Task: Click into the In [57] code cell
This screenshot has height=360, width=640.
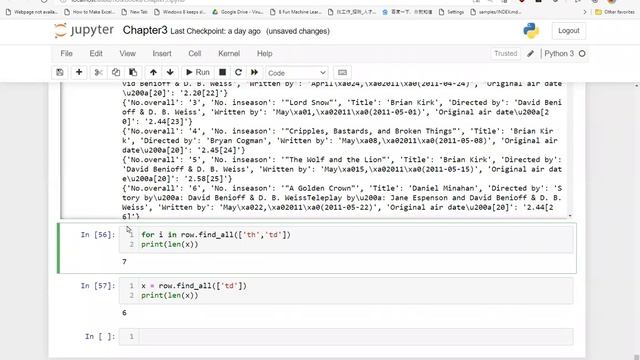Action: (346, 291)
